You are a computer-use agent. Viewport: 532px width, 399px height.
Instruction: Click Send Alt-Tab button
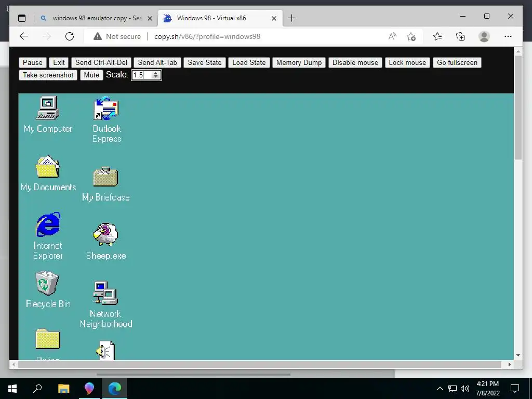pos(157,62)
